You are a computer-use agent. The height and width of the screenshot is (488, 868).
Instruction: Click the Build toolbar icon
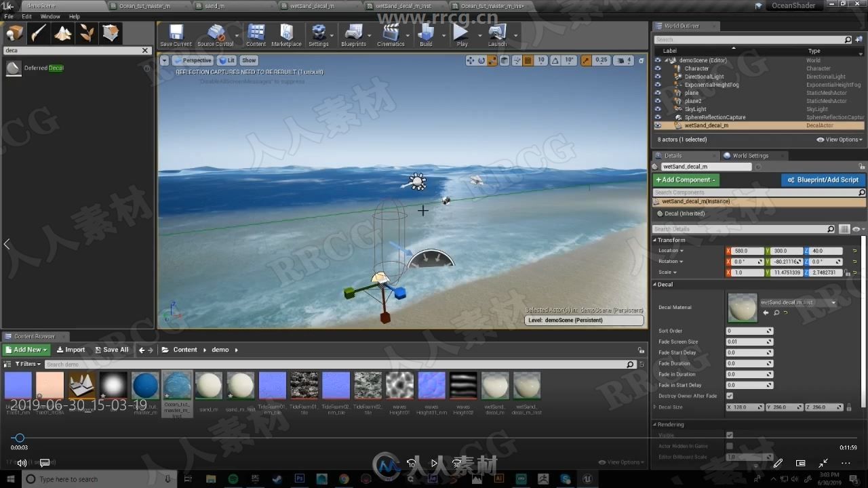[x=426, y=35]
